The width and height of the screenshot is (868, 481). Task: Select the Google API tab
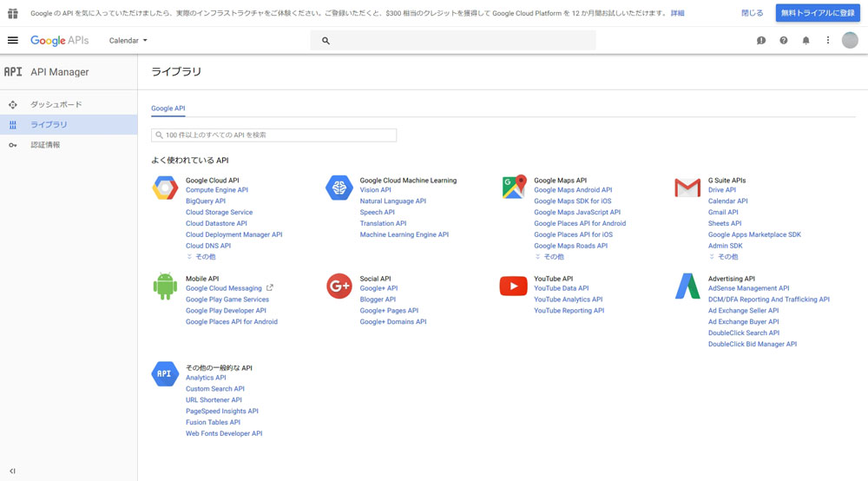click(x=168, y=109)
